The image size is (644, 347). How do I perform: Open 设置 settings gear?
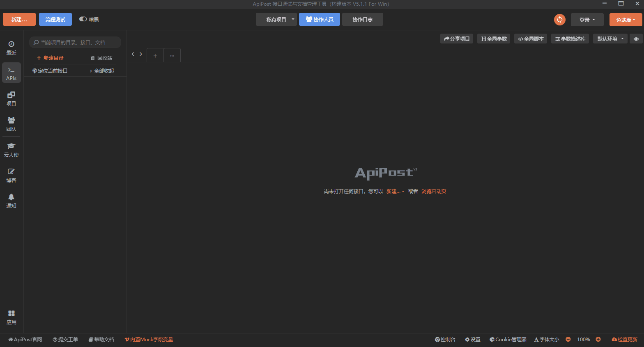click(473, 340)
